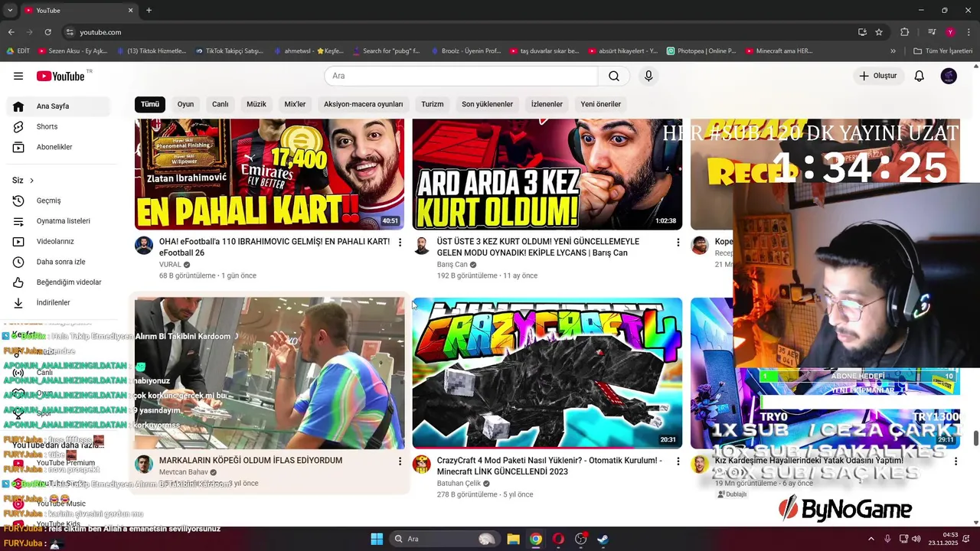Open the EN PAHALI KART video thumbnail
This screenshot has height=551, width=980.
pos(269,174)
